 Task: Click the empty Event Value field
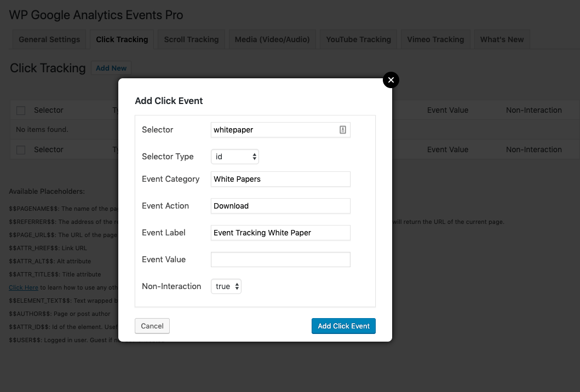coord(280,259)
